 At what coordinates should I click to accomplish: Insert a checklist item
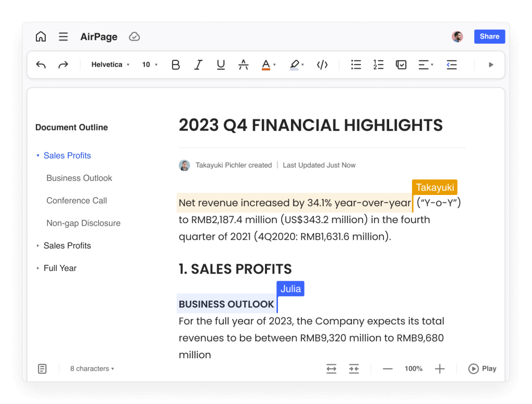point(401,64)
